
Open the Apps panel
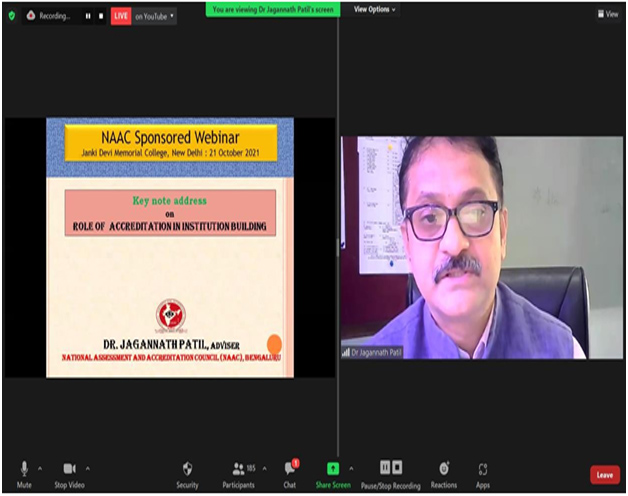(483, 475)
